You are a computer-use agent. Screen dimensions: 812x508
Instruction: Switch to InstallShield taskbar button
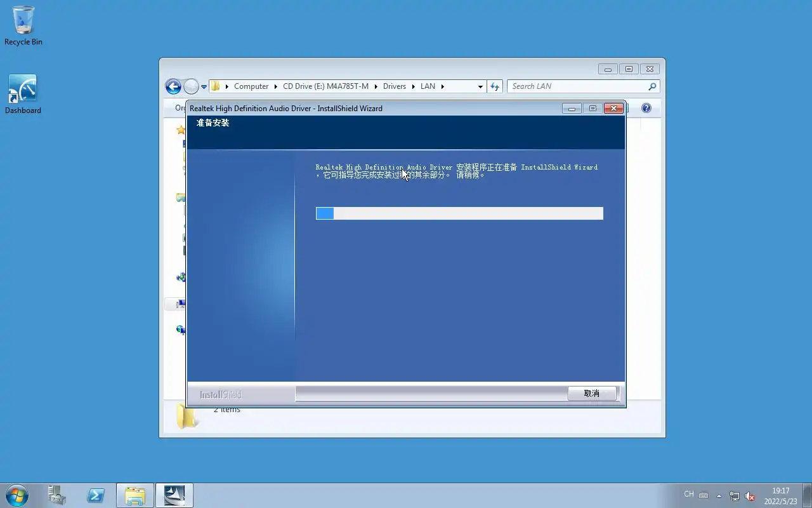click(174, 495)
